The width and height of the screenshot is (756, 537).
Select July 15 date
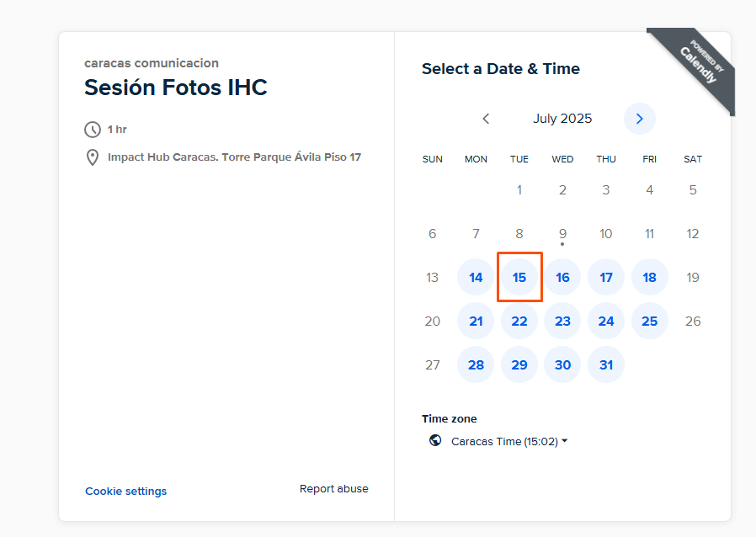coord(519,277)
